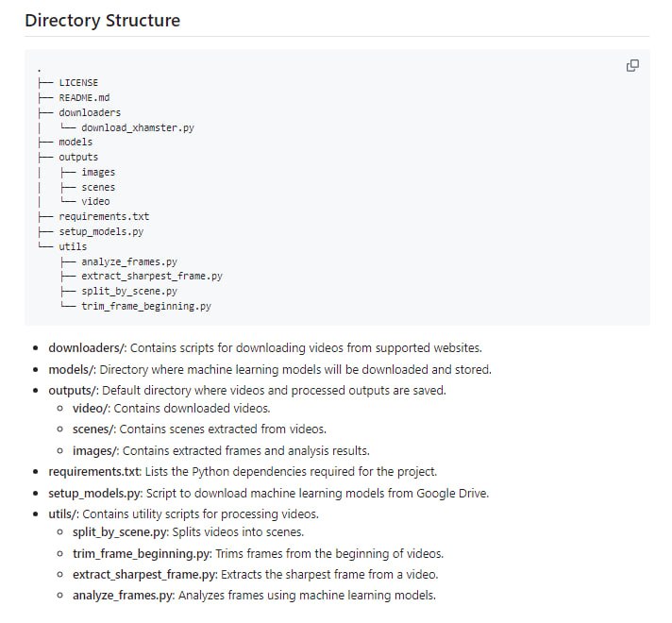Viewport: 672px width, 623px height.
Task: Click the bold outputs/ bullet label
Action: (x=73, y=390)
